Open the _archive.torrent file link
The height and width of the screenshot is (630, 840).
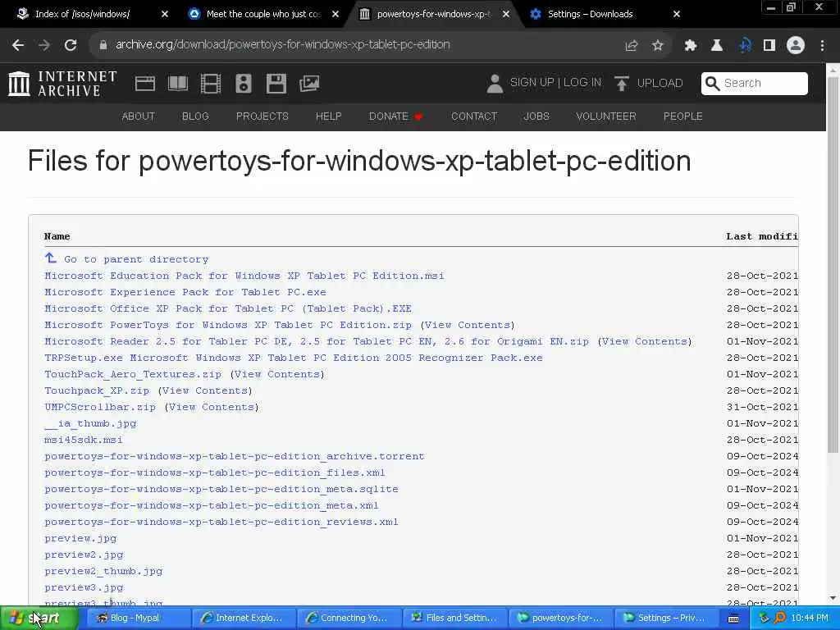[x=235, y=456]
